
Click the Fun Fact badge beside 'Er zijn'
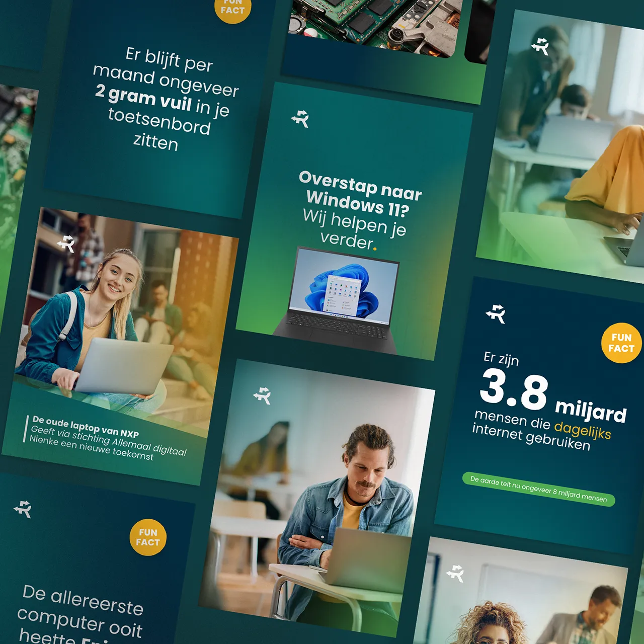pyautogui.click(x=621, y=343)
